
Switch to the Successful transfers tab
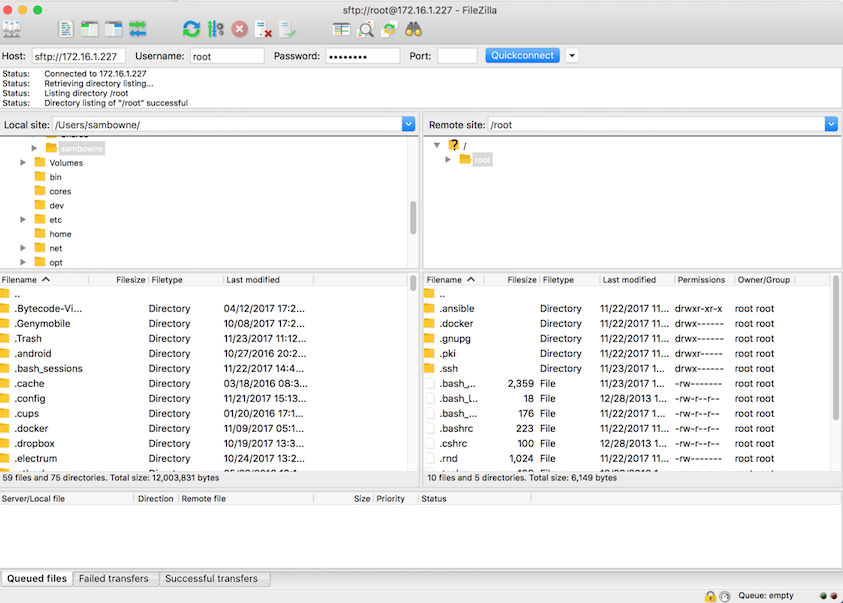point(211,578)
